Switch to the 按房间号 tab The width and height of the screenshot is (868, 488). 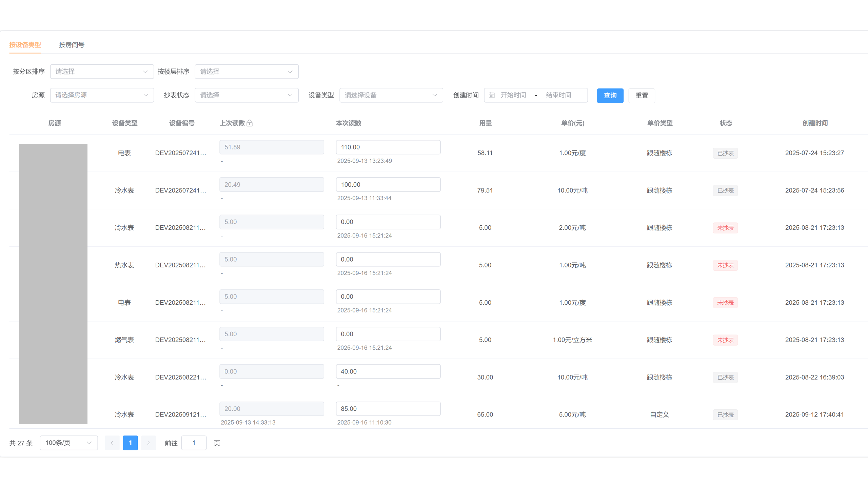(x=72, y=45)
